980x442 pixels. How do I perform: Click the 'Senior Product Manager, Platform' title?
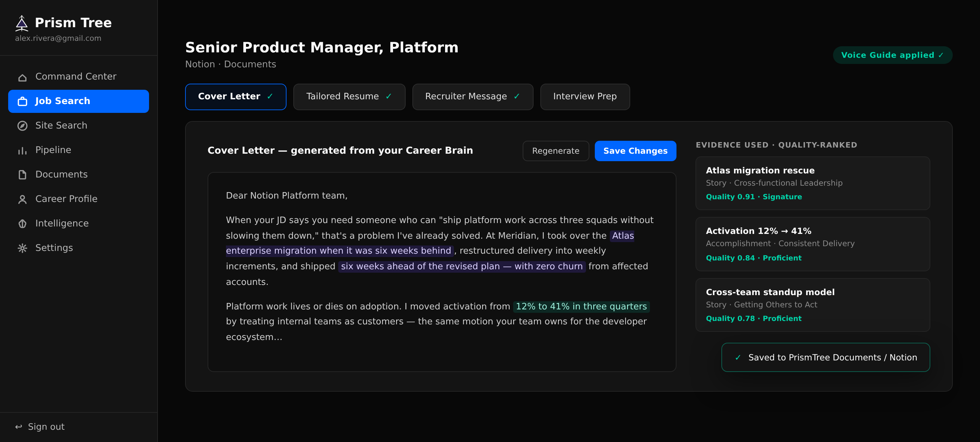(x=322, y=48)
